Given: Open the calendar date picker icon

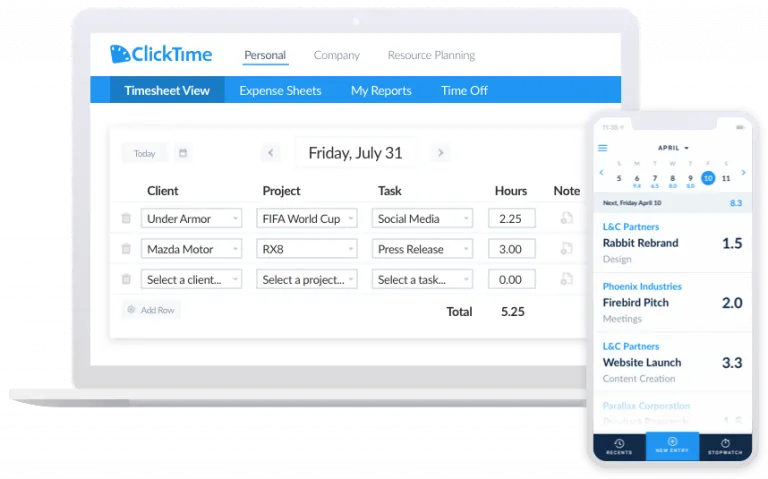Looking at the screenshot, I should (x=183, y=153).
